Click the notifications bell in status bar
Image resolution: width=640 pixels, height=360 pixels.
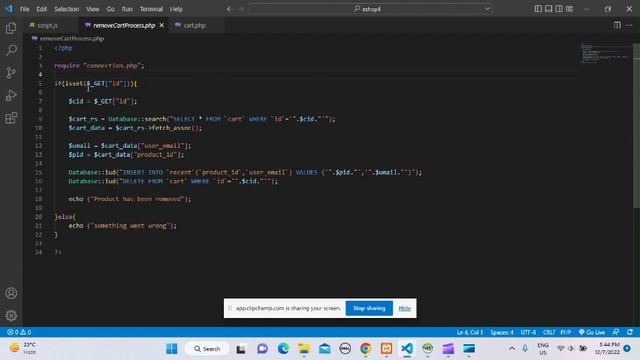pyautogui.click(x=630, y=332)
